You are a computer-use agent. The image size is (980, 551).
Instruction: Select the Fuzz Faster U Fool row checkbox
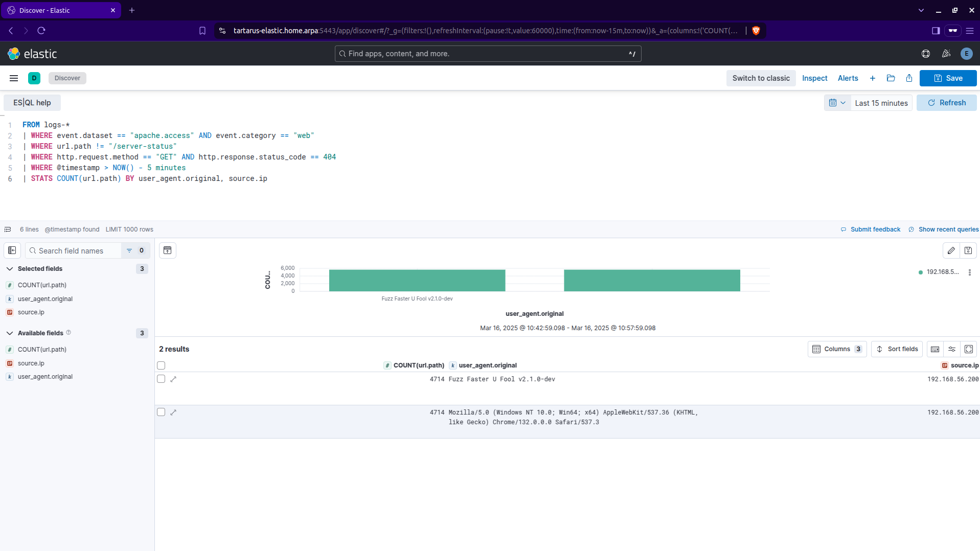tap(161, 379)
